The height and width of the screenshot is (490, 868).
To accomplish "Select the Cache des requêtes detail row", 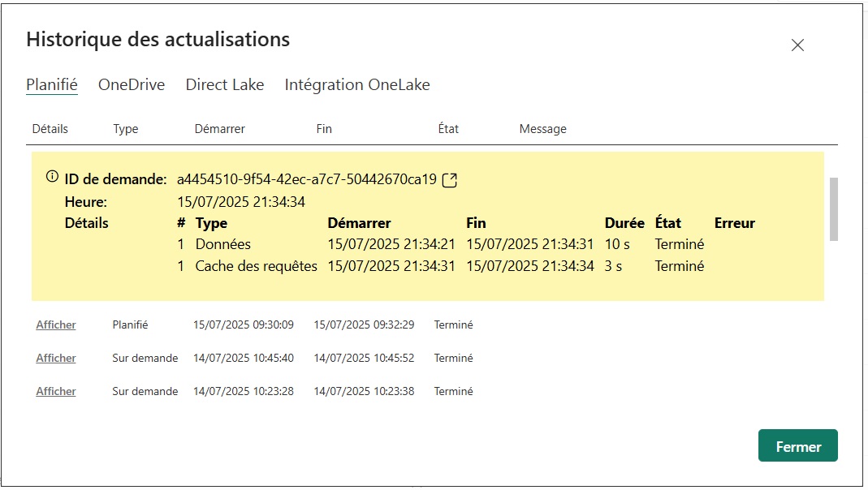I will coord(256,266).
